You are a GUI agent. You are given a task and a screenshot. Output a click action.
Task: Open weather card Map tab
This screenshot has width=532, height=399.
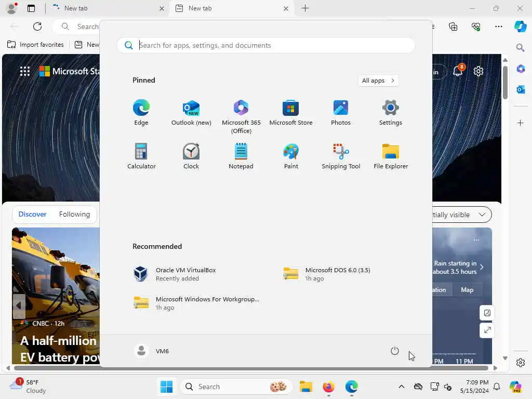[467, 290]
